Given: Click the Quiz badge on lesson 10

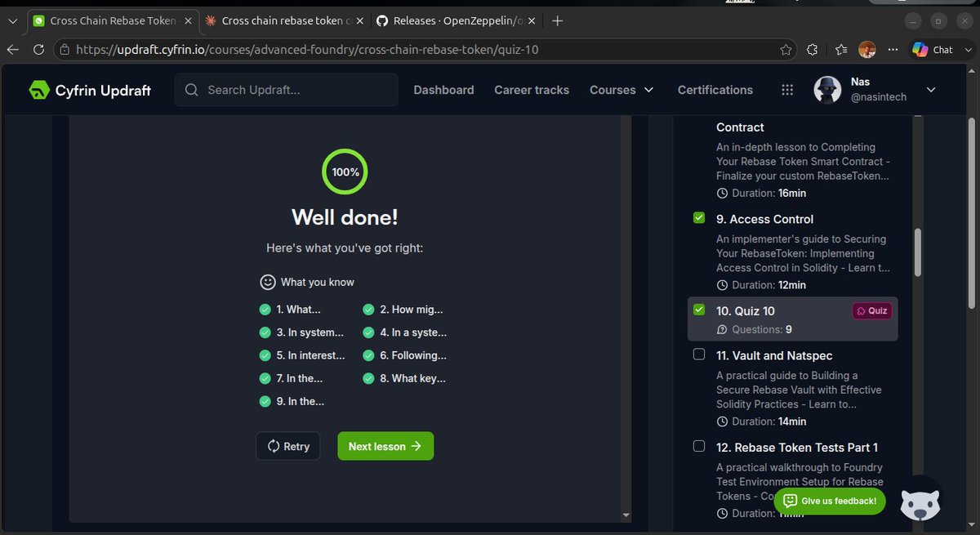Looking at the screenshot, I should [x=872, y=310].
